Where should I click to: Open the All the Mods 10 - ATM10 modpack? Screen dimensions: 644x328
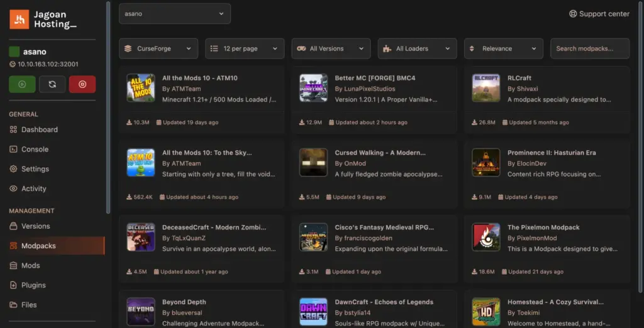pos(202,100)
